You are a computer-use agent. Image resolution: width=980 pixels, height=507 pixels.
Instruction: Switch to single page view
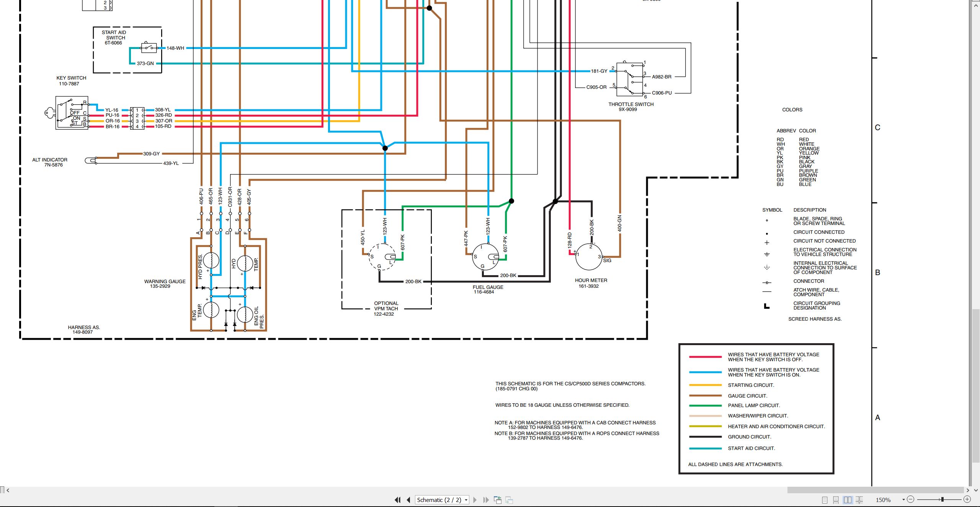coord(825,500)
